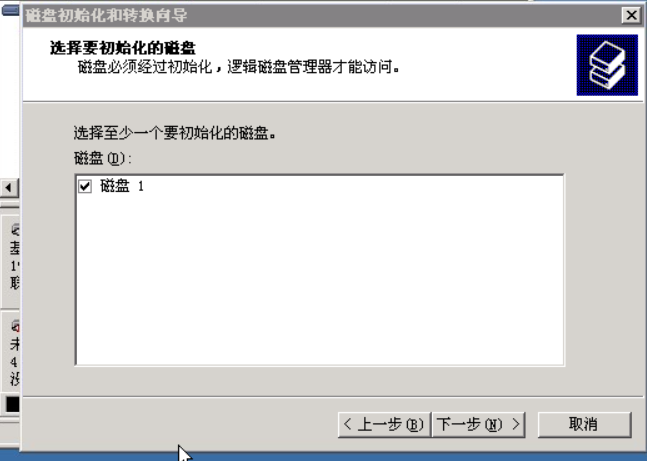647x461 pixels.
Task: Click the 选择要初始化的磁盘 heading
Action: (x=123, y=48)
